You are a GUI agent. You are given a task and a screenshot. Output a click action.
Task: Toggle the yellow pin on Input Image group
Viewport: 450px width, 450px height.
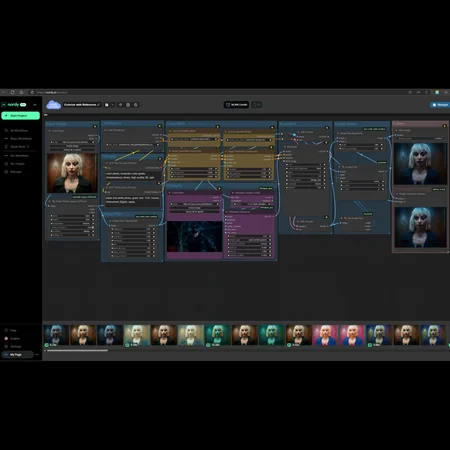95,126
